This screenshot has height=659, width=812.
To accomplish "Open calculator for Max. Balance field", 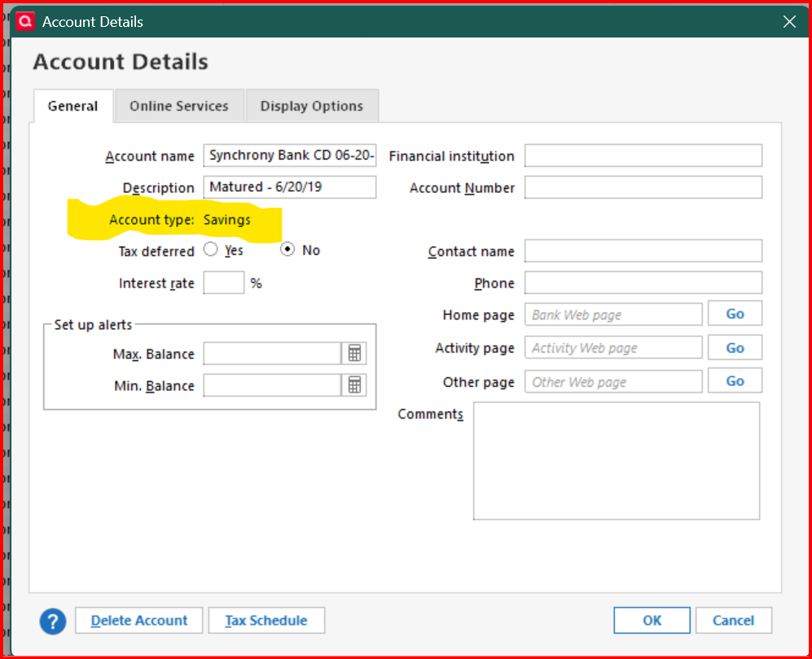I will click(x=355, y=354).
